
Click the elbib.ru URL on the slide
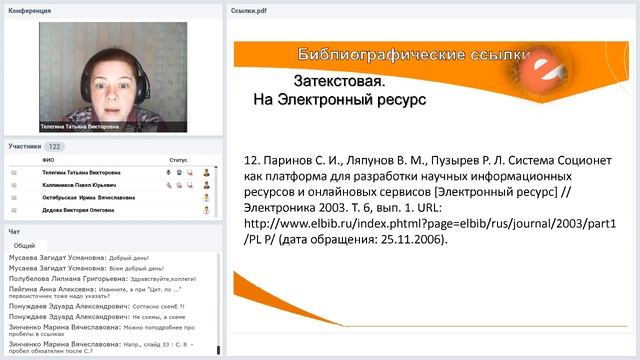tap(430, 231)
